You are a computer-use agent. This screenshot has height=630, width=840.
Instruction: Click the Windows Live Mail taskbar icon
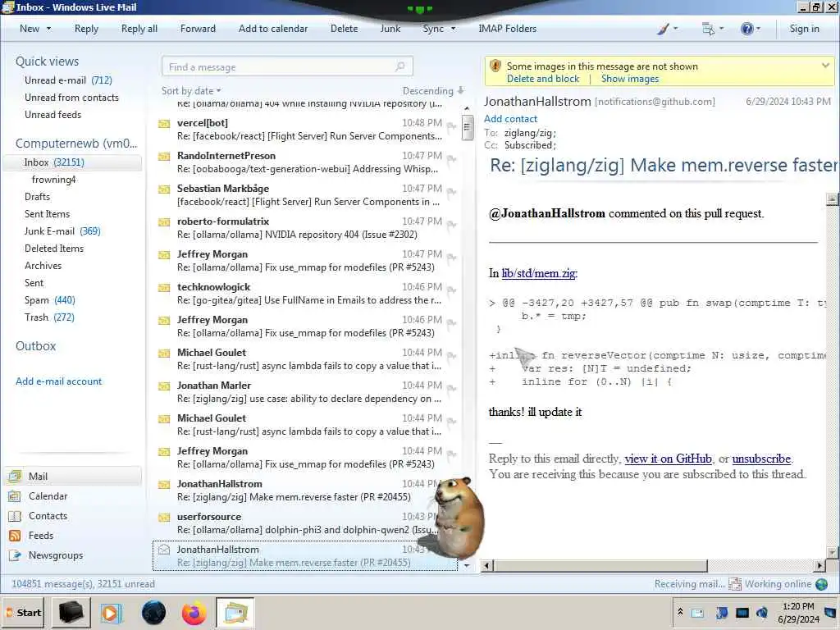[235, 612]
